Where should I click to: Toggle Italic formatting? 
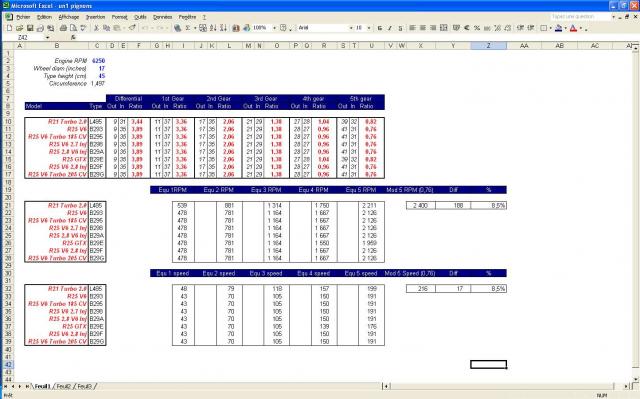click(390, 28)
